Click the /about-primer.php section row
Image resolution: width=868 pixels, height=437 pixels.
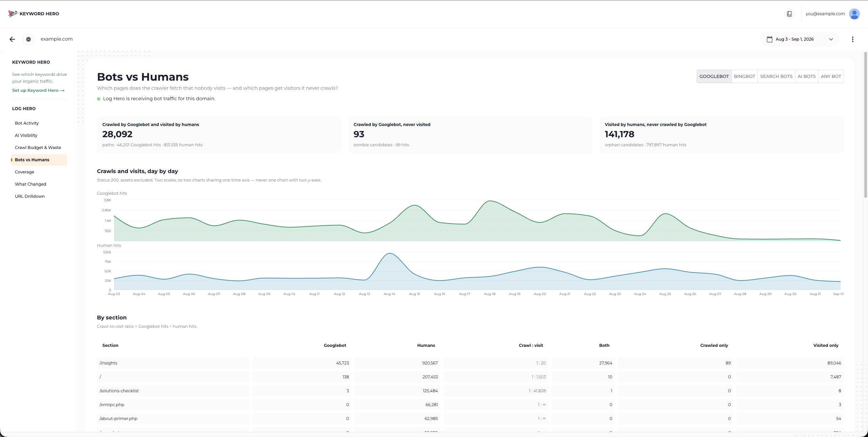click(470, 418)
